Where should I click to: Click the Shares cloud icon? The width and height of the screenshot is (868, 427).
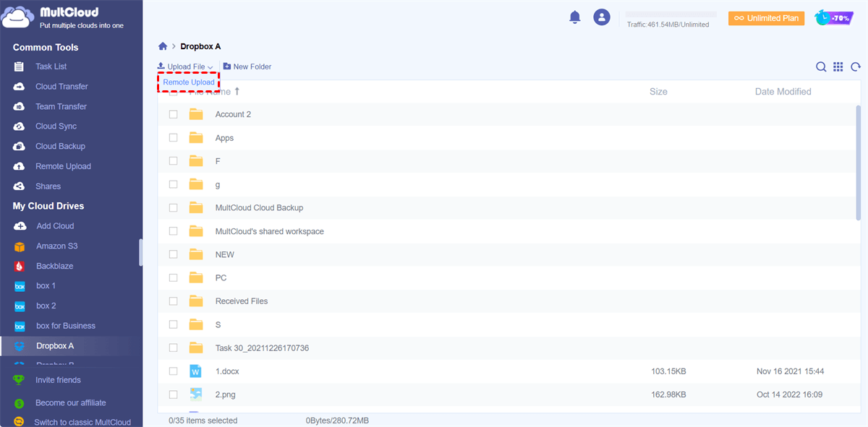coord(20,186)
